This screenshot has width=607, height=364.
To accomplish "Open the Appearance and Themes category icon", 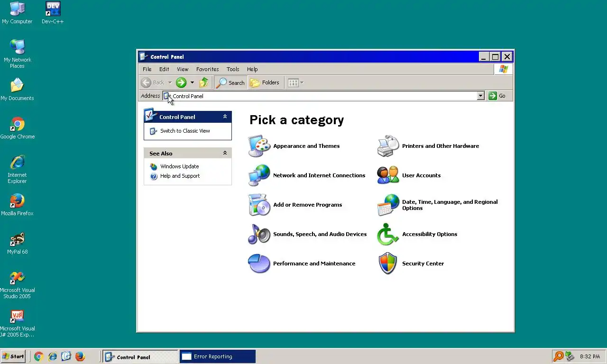I will (259, 146).
